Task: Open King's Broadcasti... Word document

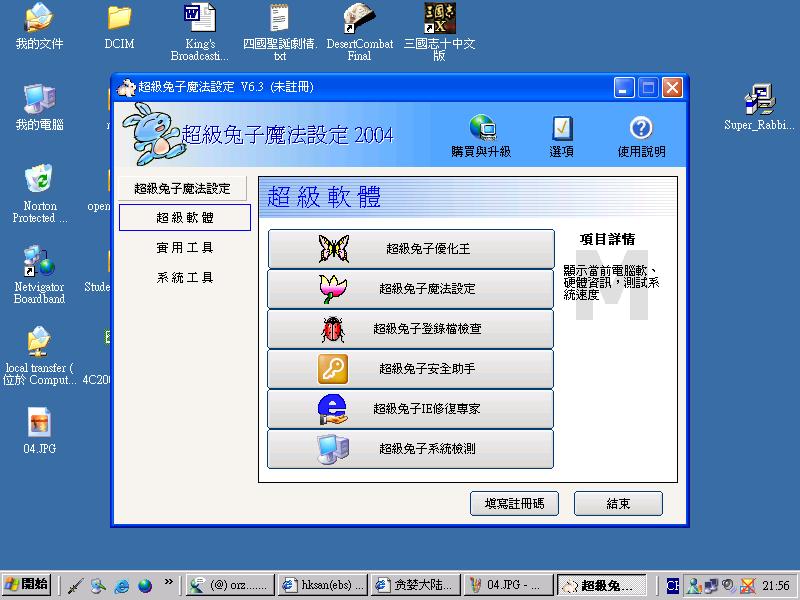Action: 199,32
